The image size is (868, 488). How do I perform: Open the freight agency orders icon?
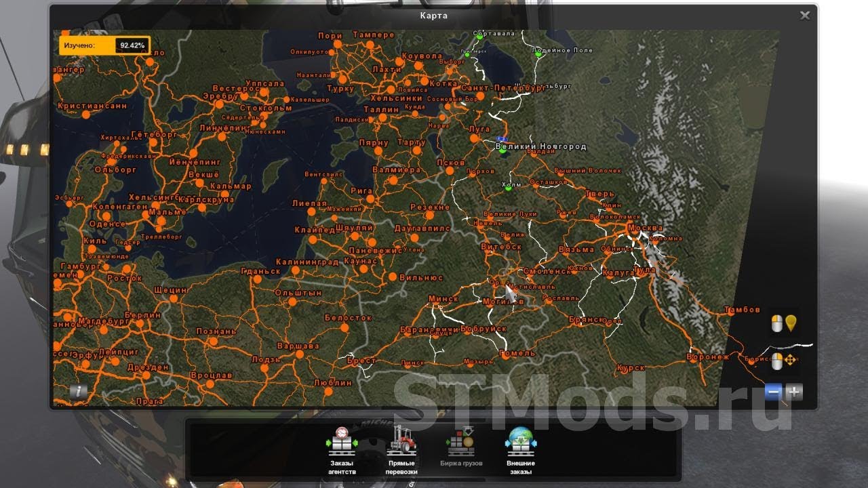pos(341,441)
